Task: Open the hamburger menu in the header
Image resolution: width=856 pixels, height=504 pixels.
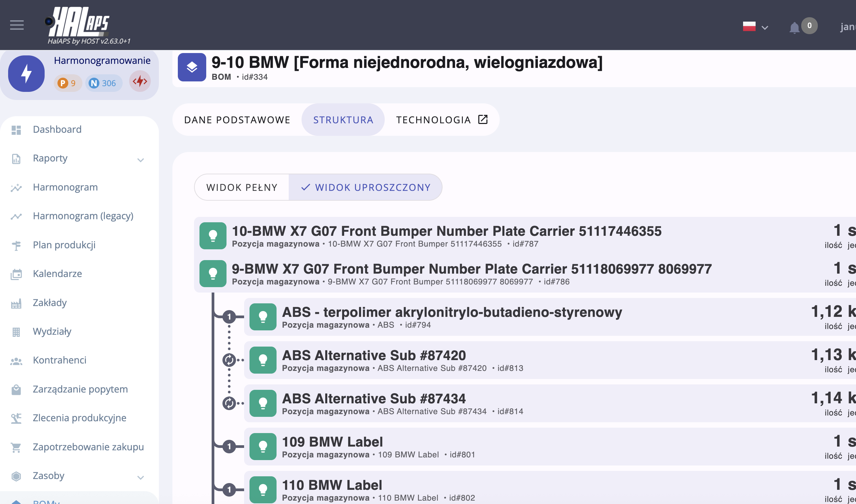Action: [x=17, y=25]
